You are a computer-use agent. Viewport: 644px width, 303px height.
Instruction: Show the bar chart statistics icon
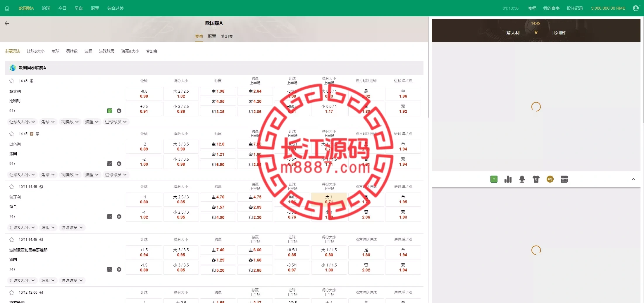click(x=508, y=179)
